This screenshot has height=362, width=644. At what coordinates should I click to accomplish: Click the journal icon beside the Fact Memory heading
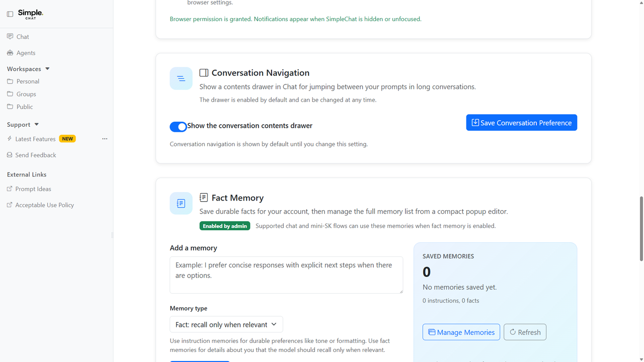click(204, 198)
